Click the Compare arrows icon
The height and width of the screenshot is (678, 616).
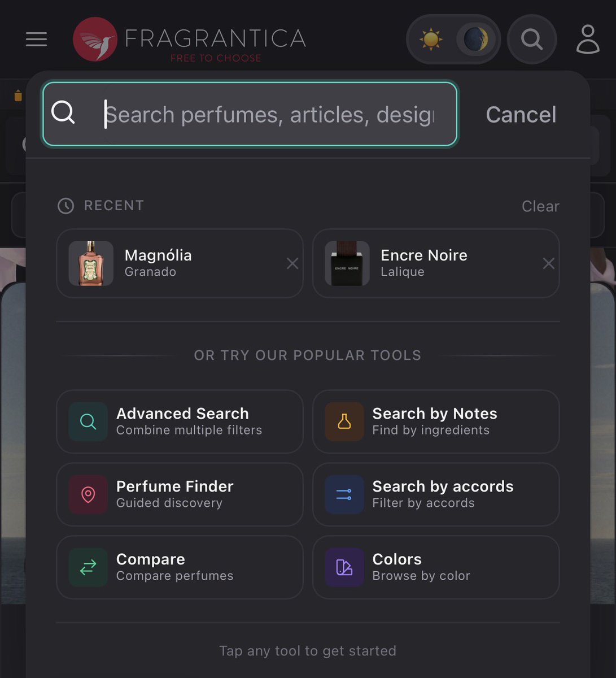[x=88, y=567]
